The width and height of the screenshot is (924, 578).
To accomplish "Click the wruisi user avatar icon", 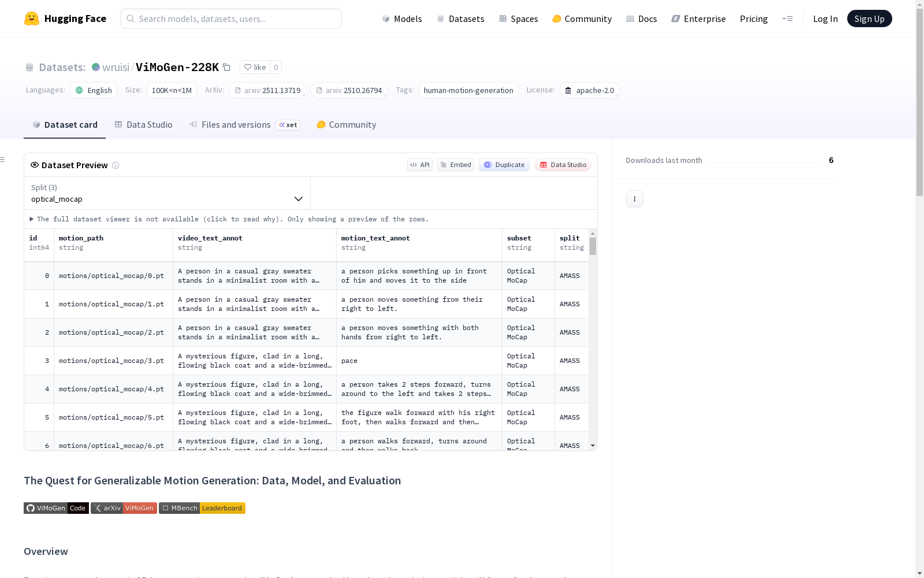I will tap(96, 67).
